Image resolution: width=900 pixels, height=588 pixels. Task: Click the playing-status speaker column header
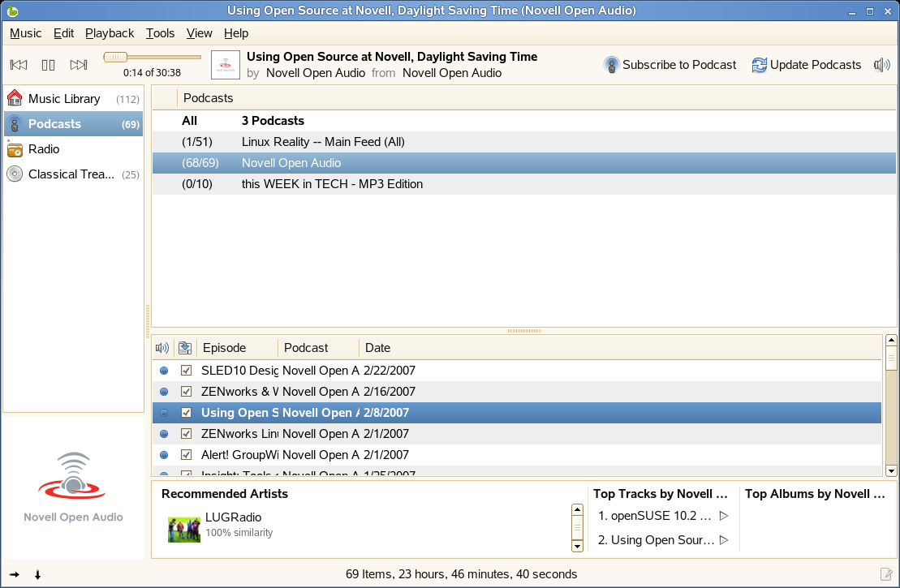coord(162,348)
